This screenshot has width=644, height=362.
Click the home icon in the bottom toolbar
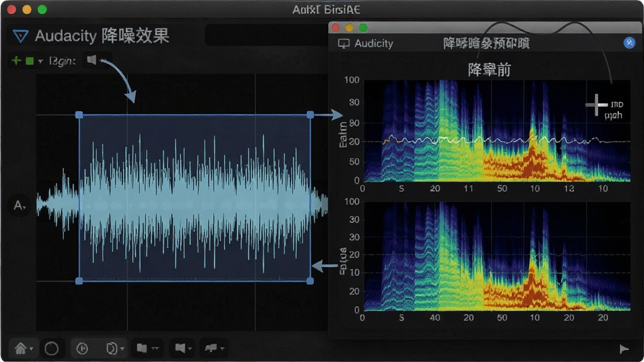(x=20, y=348)
